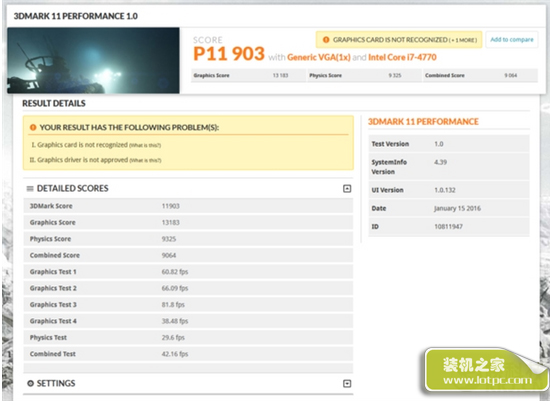Collapse the Detailed Scores section
The height and width of the screenshot is (405, 550).
[x=347, y=189]
